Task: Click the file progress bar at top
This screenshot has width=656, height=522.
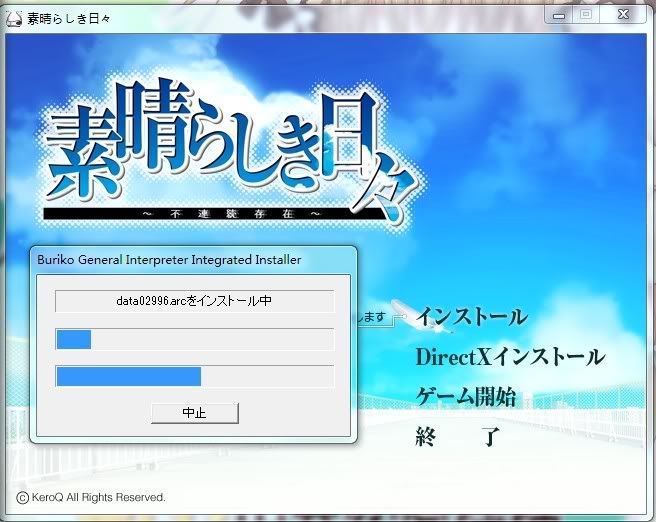Action: (195, 339)
